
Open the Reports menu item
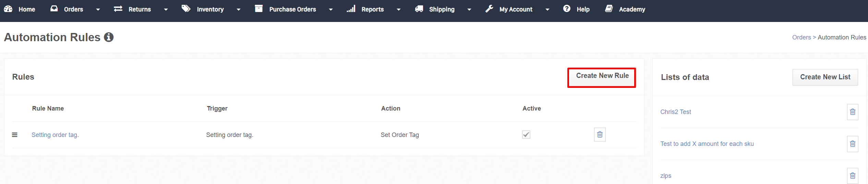click(x=373, y=9)
